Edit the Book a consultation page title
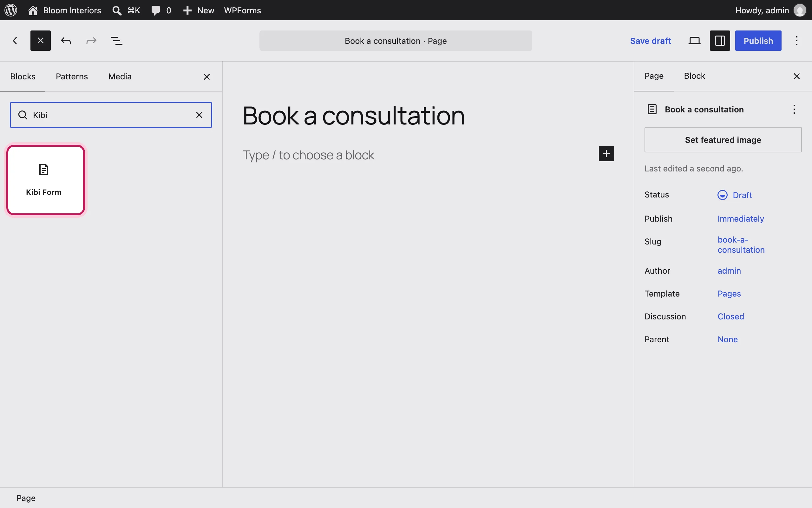 click(x=354, y=116)
